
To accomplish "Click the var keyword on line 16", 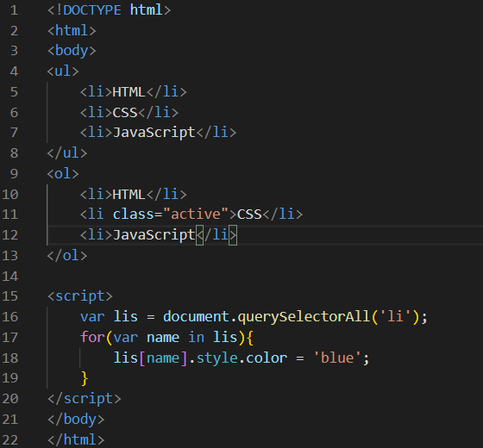I will click(92, 317).
